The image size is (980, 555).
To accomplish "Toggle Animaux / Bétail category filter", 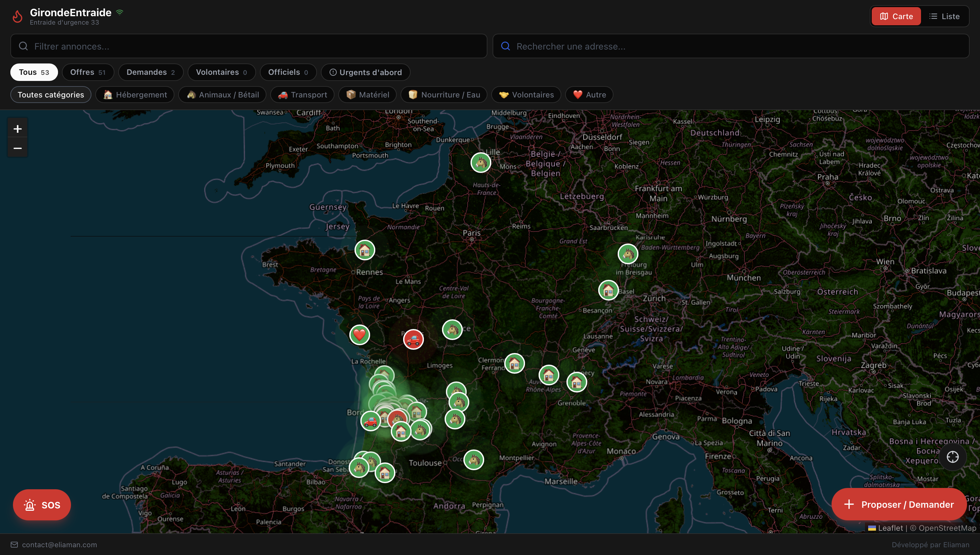I will [x=222, y=95].
